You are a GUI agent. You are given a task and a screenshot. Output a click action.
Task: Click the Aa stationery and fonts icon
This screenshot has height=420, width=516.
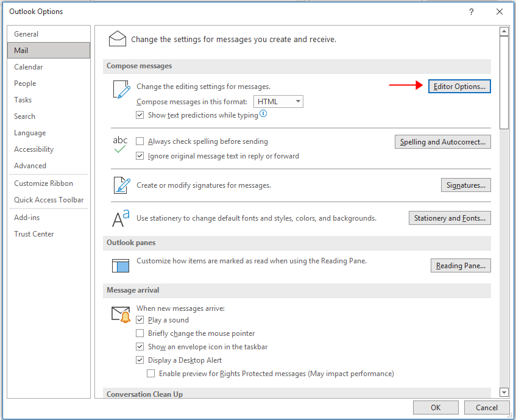pyautogui.click(x=120, y=218)
